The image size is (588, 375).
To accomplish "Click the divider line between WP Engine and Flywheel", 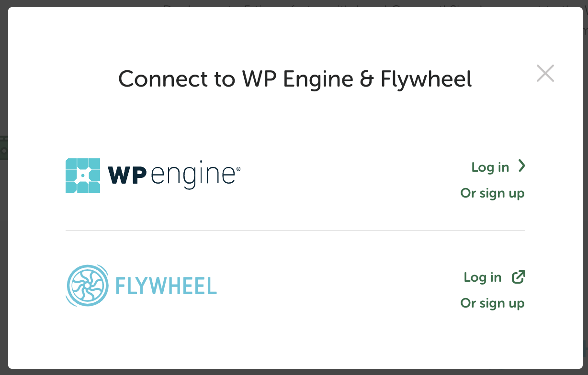I will pyautogui.click(x=295, y=231).
